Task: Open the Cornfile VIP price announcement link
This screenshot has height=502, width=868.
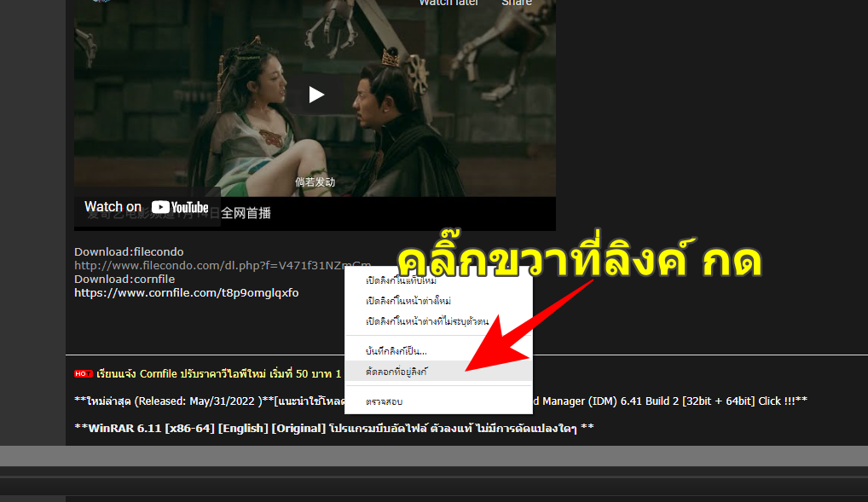Action: click(218, 373)
